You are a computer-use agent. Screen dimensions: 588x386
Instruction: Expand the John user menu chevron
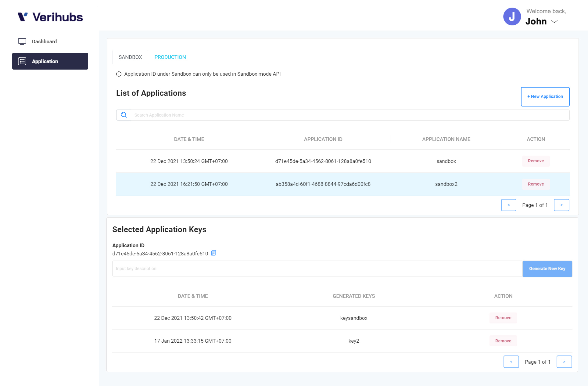pos(554,22)
